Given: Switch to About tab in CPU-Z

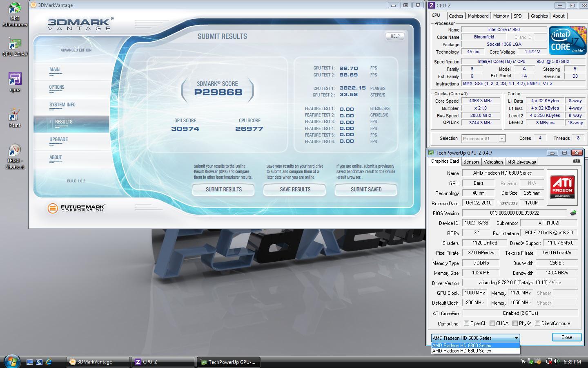Looking at the screenshot, I should point(559,16).
